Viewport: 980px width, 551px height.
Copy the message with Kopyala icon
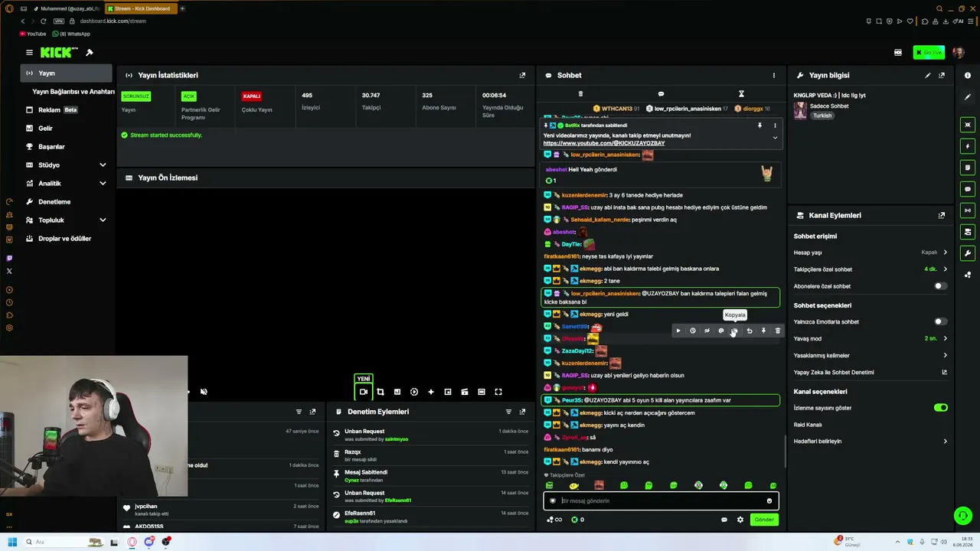pyautogui.click(x=735, y=331)
